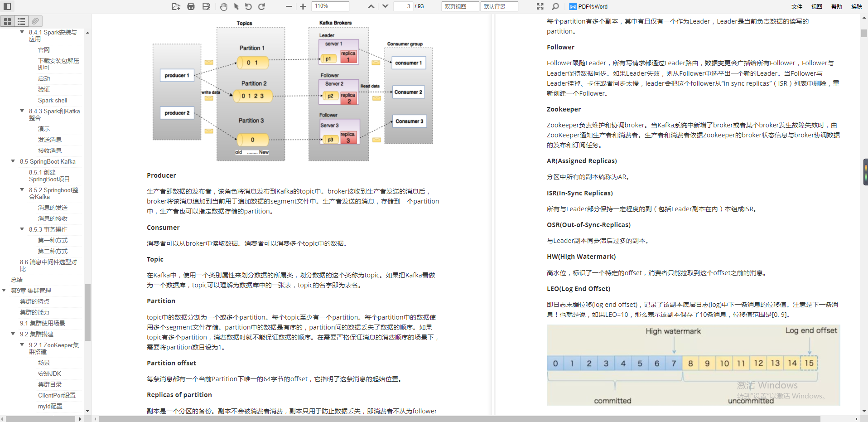Jump to 集群目录 bookmark

(x=50, y=384)
